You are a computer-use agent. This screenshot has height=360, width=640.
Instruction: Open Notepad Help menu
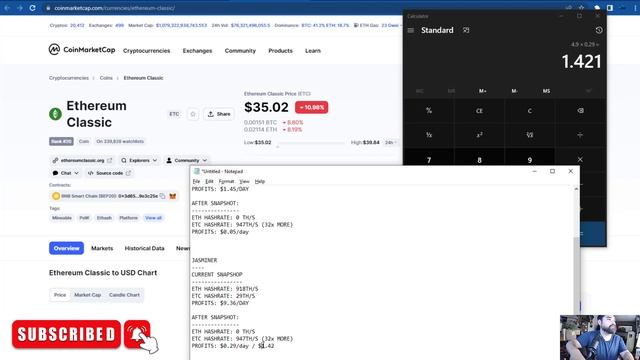[x=260, y=181]
